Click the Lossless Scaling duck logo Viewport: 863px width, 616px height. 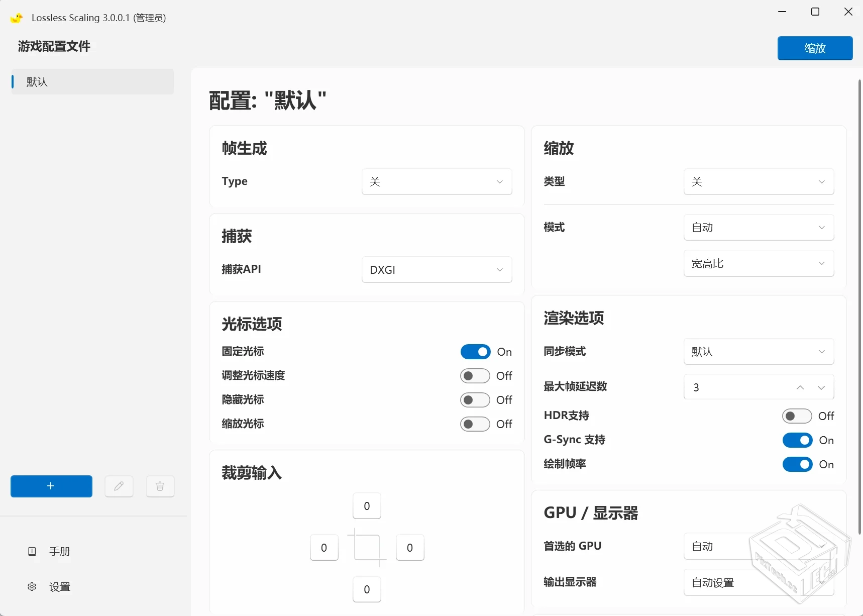coord(16,17)
